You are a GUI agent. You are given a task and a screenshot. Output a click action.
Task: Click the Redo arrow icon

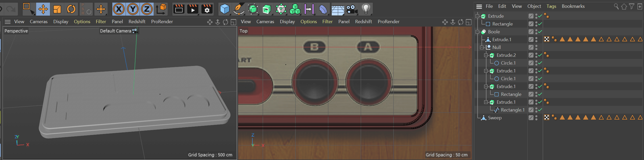click(x=11, y=9)
